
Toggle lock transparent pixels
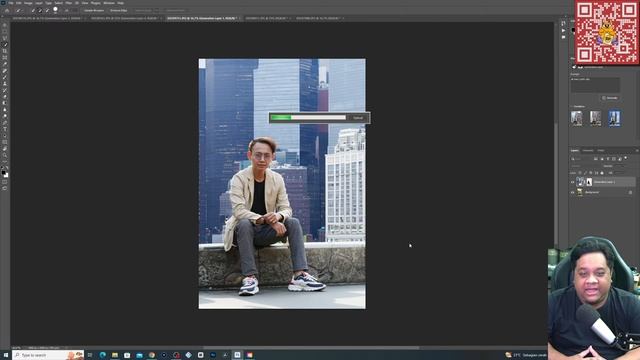(x=580, y=173)
